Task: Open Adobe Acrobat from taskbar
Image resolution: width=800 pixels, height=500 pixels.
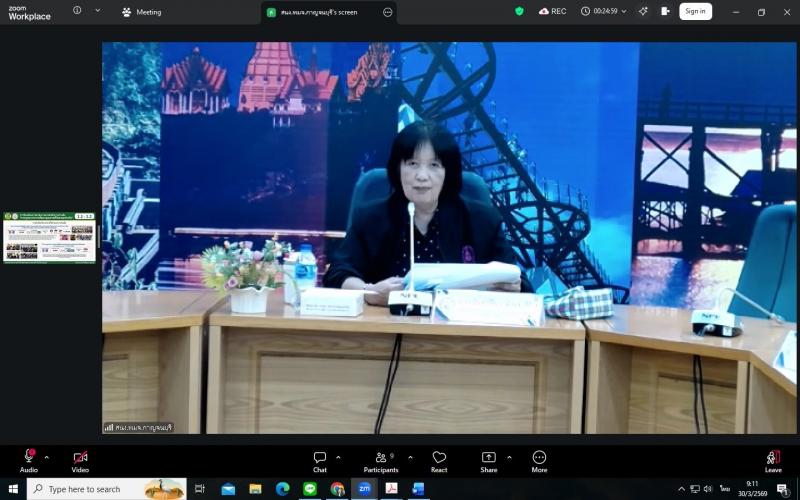Action: click(391, 489)
